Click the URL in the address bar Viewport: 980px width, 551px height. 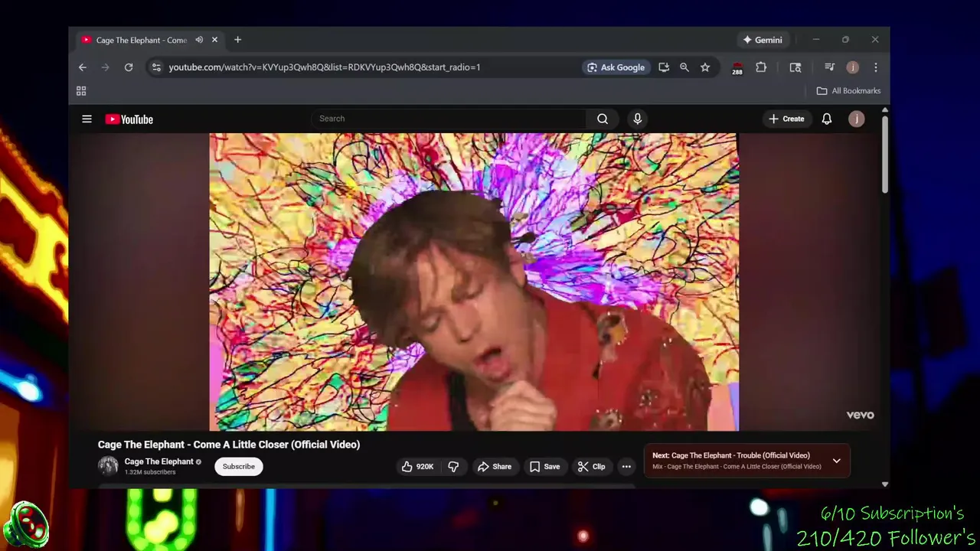point(325,67)
